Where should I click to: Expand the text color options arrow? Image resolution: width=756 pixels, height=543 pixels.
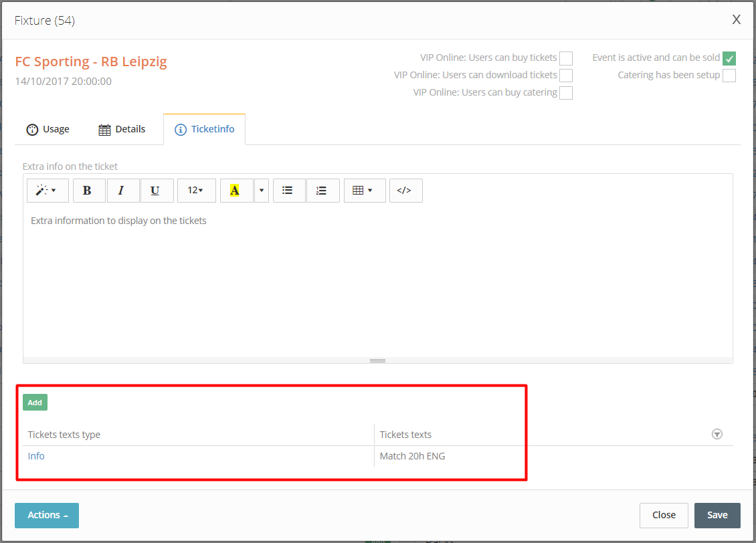point(262,191)
